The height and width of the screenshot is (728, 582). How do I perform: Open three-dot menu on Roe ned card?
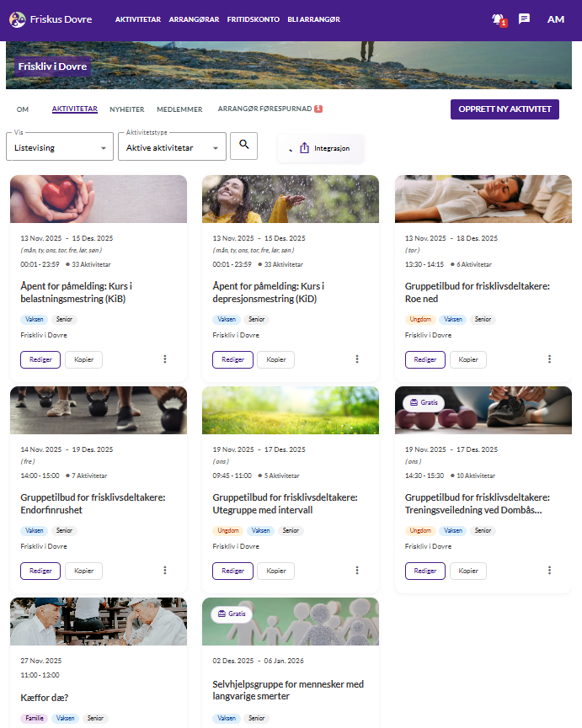pos(550,359)
